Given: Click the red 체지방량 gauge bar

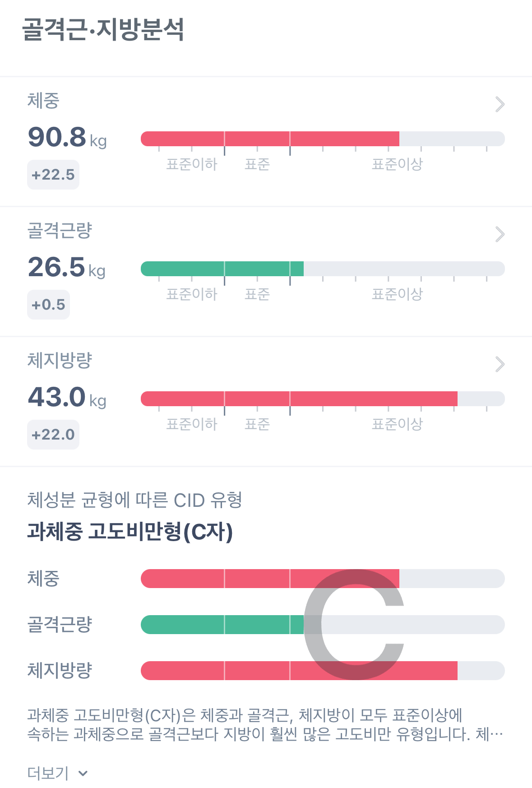Looking at the screenshot, I should 299,399.
